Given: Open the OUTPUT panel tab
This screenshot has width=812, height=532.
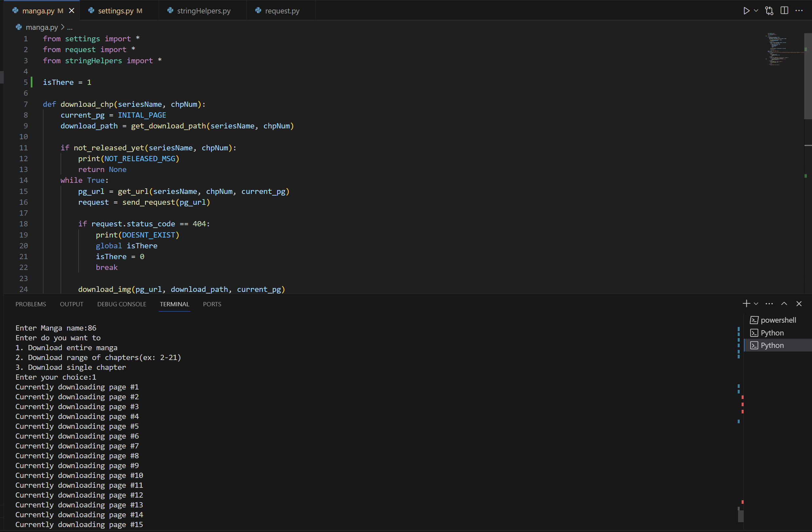Looking at the screenshot, I should pyautogui.click(x=72, y=304).
